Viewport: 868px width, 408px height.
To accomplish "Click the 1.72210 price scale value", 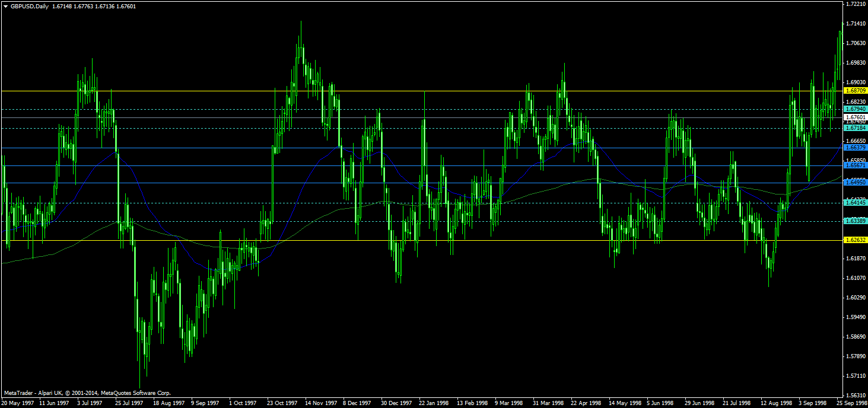I will click(856, 4).
